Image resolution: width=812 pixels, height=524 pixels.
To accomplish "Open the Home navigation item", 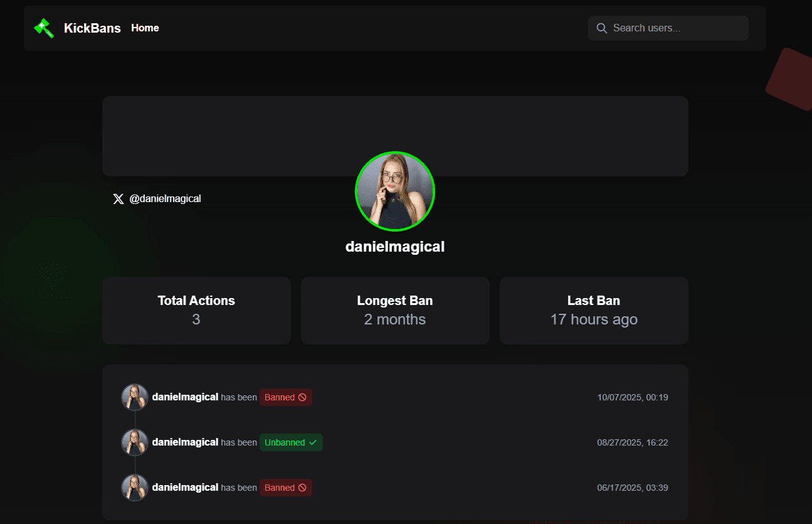I will click(x=145, y=28).
